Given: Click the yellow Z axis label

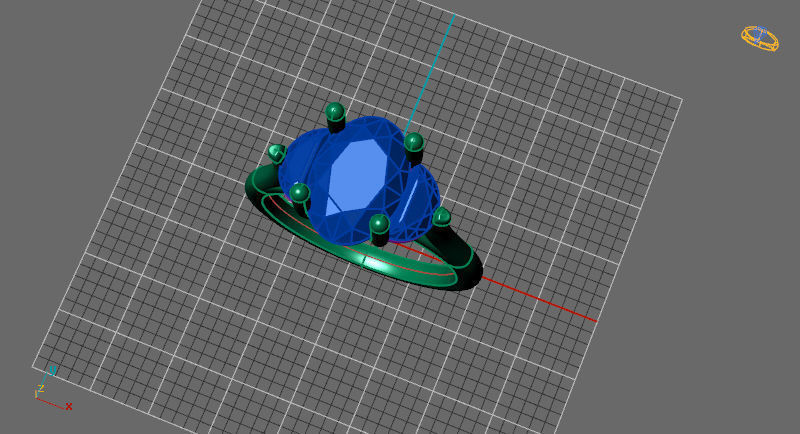Looking at the screenshot, I should 41,388.
